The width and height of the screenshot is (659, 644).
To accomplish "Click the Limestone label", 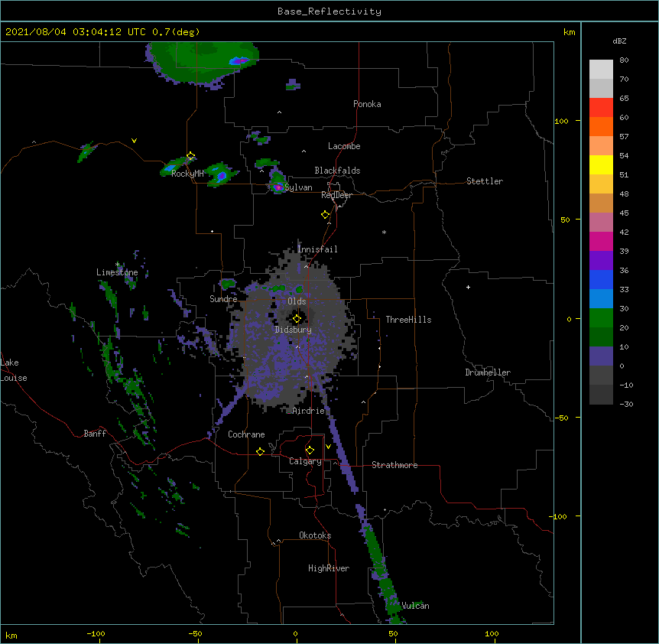I will point(117,272).
